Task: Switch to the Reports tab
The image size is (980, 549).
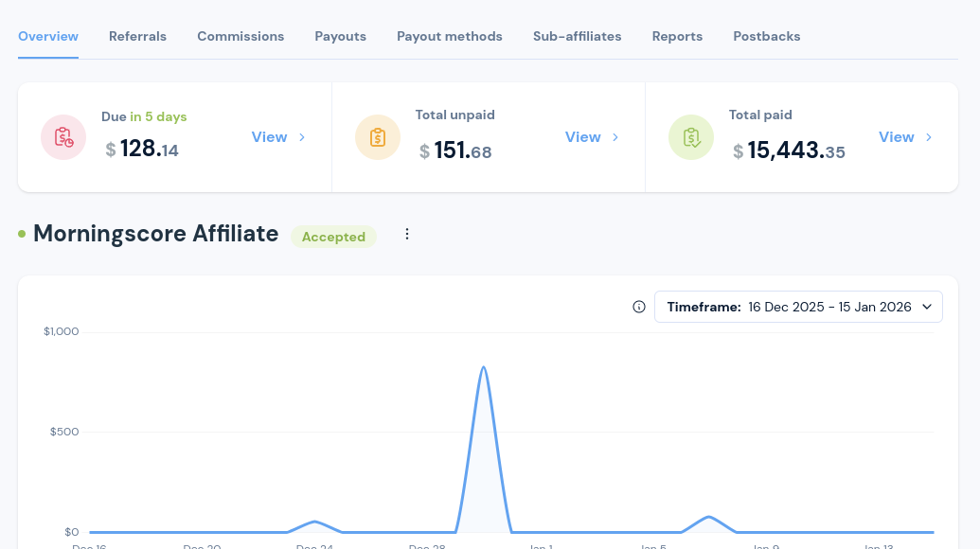Action: point(677,36)
